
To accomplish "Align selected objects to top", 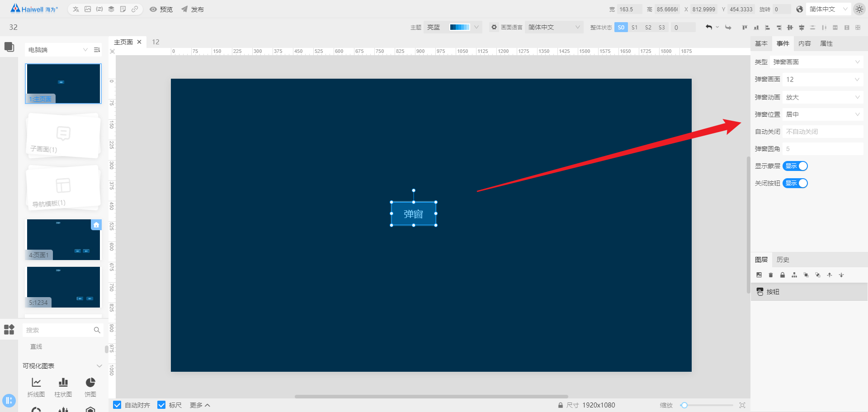I will tap(745, 28).
